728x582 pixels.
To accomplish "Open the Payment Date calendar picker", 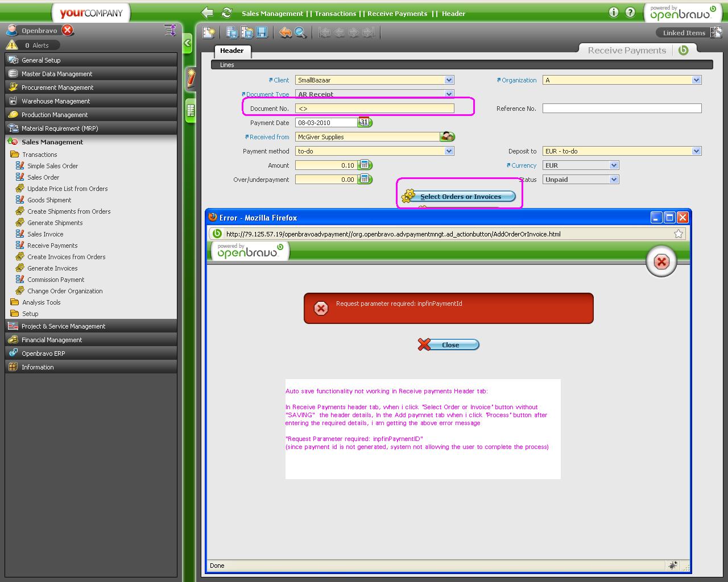I will (363, 122).
